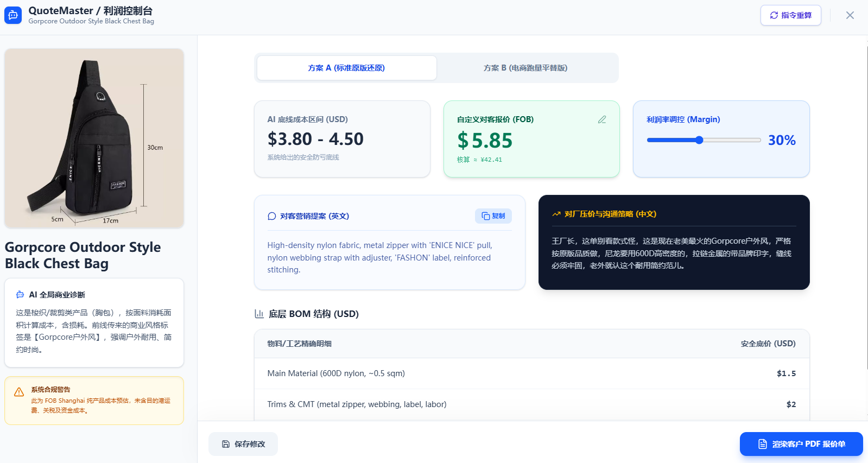Screen dimensions: 868x463
Task: Click the 物料/工艺精确明细 column header
Action: 300,344
